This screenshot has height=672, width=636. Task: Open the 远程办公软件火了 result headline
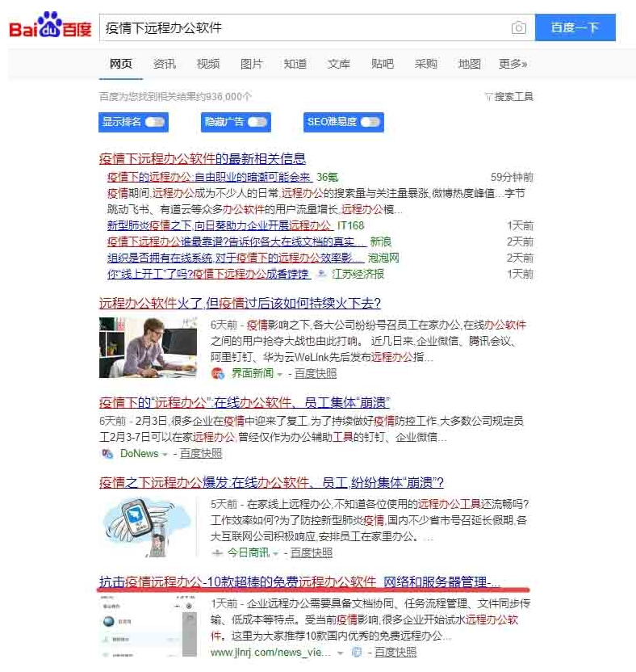pyautogui.click(x=240, y=304)
